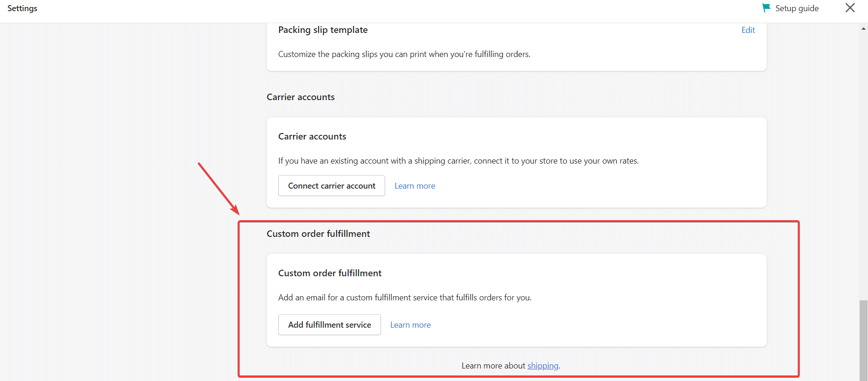Click the Custom order fulfillment heading inside the card
Screen dimensions: 868x381
[330, 273]
